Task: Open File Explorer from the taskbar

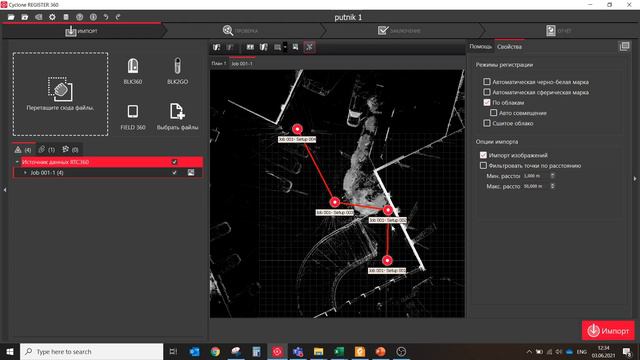Action: coord(318,351)
